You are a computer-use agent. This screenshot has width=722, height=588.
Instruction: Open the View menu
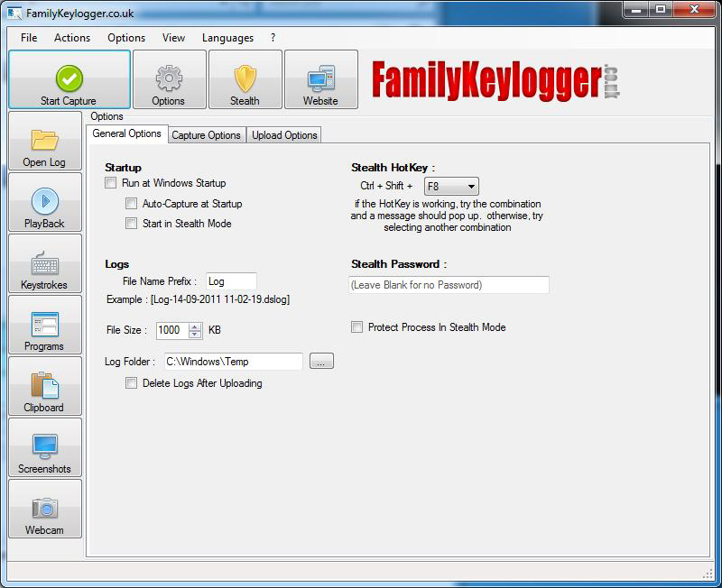[x=173, y=38]
